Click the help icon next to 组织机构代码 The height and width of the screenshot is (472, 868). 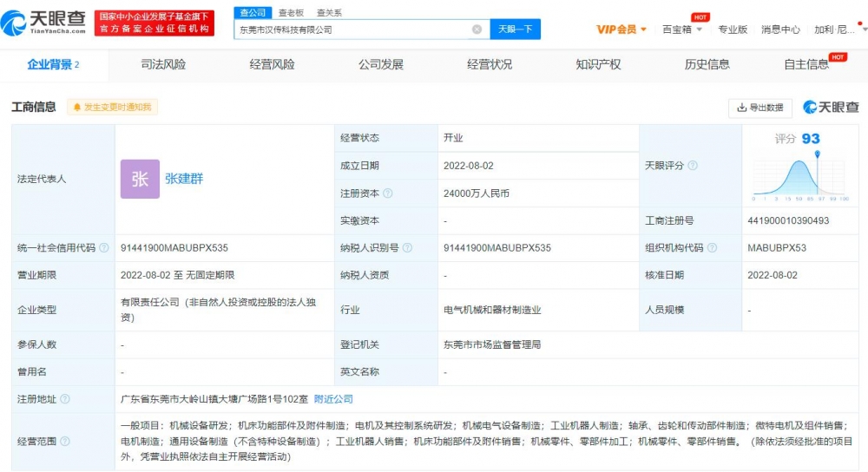click(713, 248)
